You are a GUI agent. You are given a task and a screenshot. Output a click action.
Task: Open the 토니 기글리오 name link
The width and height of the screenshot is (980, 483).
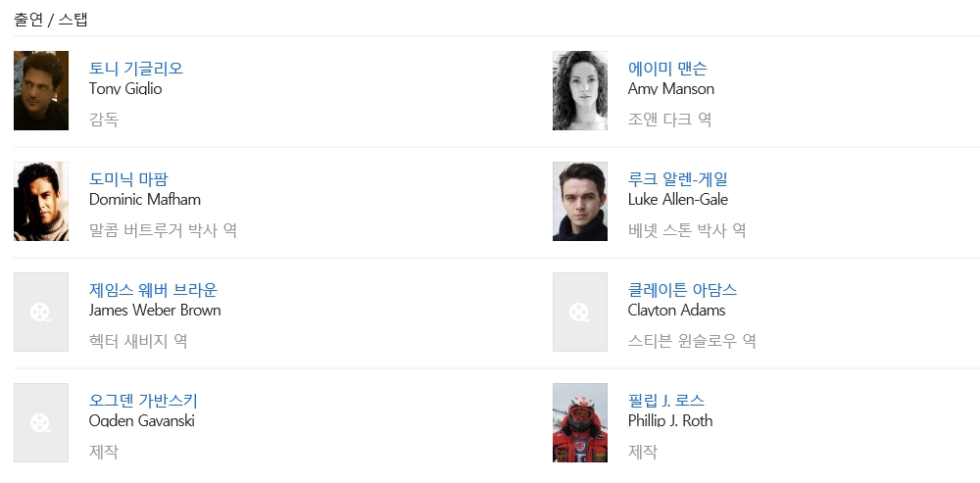click(x=136, y=69)
